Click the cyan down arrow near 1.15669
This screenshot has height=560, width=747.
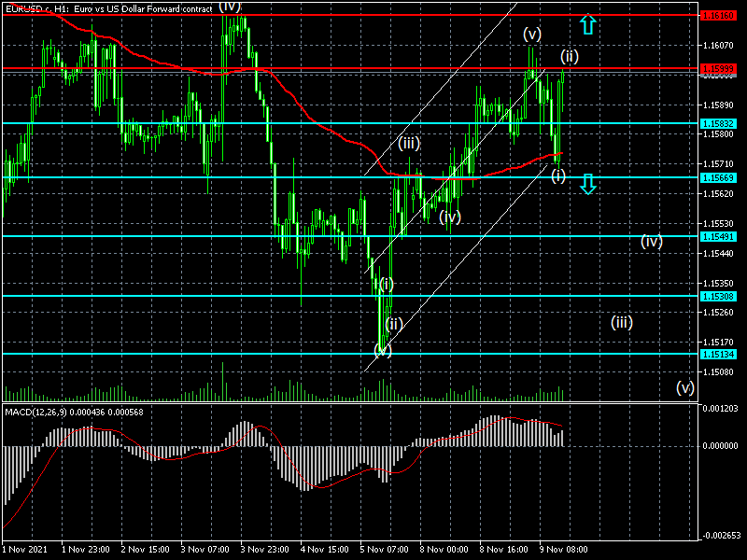(588, 184)
